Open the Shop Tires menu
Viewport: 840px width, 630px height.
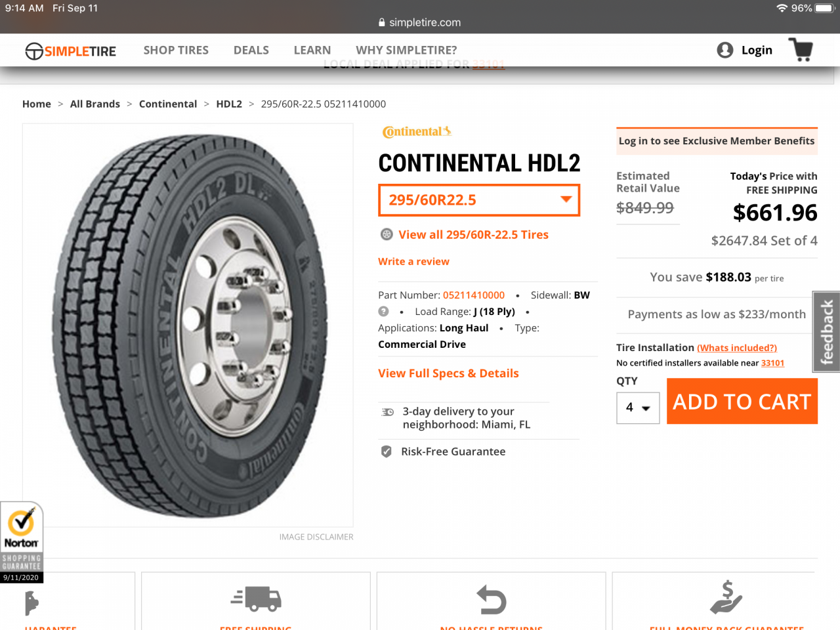click(x=176, y=50)
